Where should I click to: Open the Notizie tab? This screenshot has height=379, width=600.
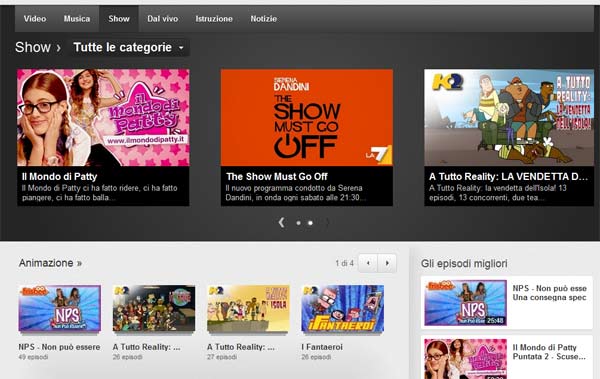tap(264, 19)
